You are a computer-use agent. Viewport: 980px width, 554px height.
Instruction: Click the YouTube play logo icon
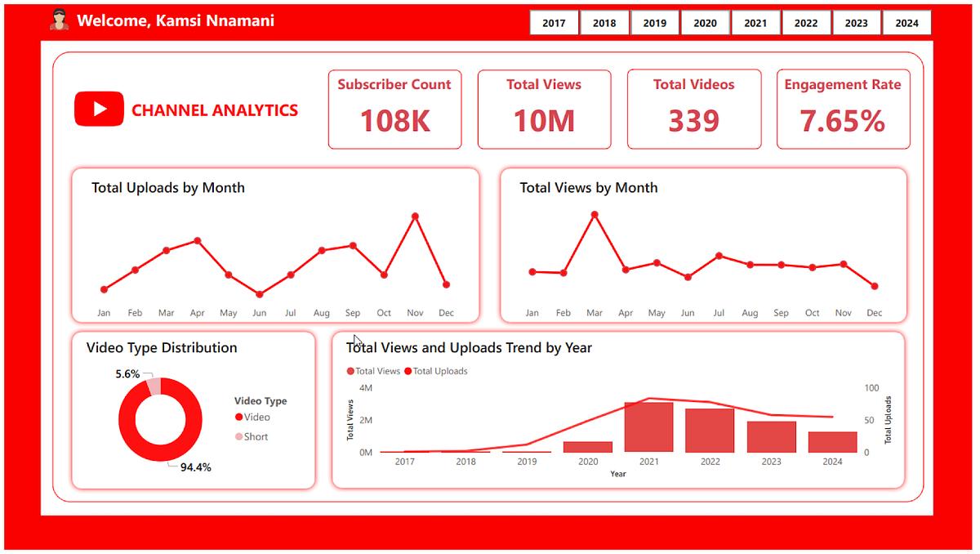pyautogui.click(x=99, y=109)
